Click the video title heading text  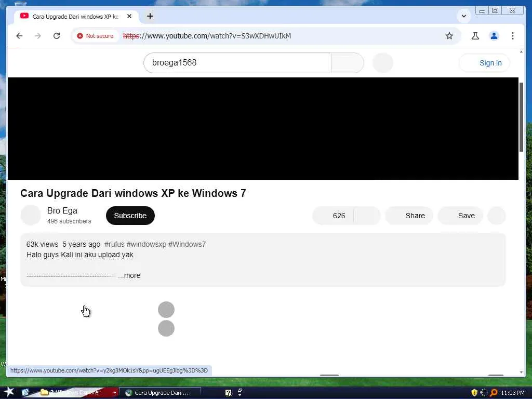tap(133, 193)
